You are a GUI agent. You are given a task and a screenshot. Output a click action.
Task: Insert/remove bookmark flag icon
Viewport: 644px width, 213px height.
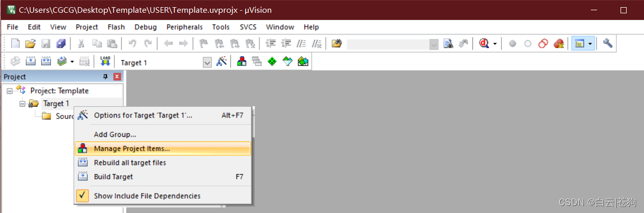click(204, 44)
